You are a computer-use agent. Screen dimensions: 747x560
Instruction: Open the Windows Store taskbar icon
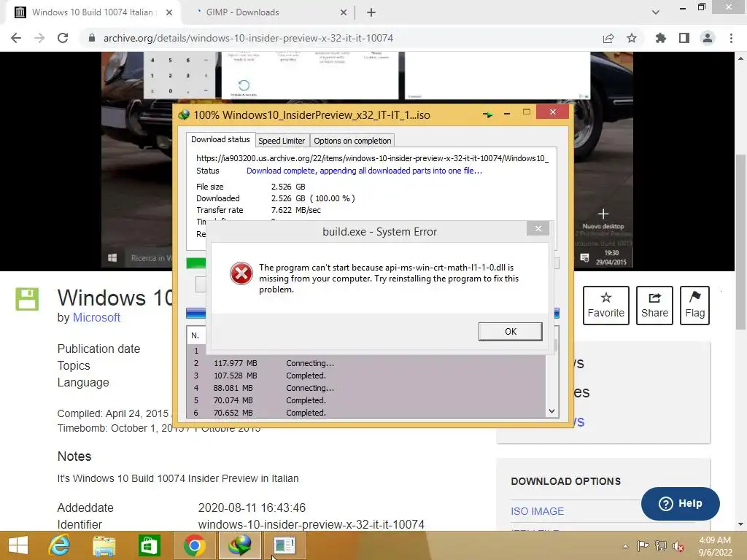click(x=149, y=545)
